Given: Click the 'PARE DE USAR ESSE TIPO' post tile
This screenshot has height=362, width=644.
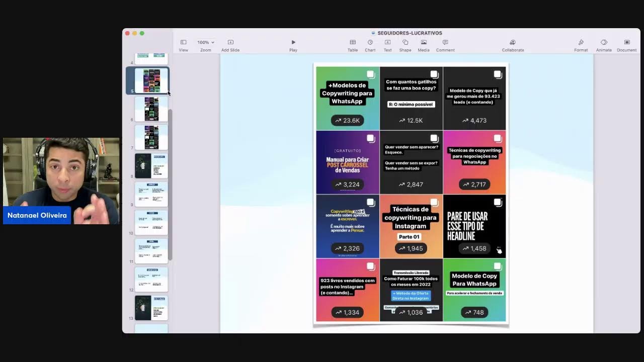Looking at the screenshot, I should [x=474, y=226].
